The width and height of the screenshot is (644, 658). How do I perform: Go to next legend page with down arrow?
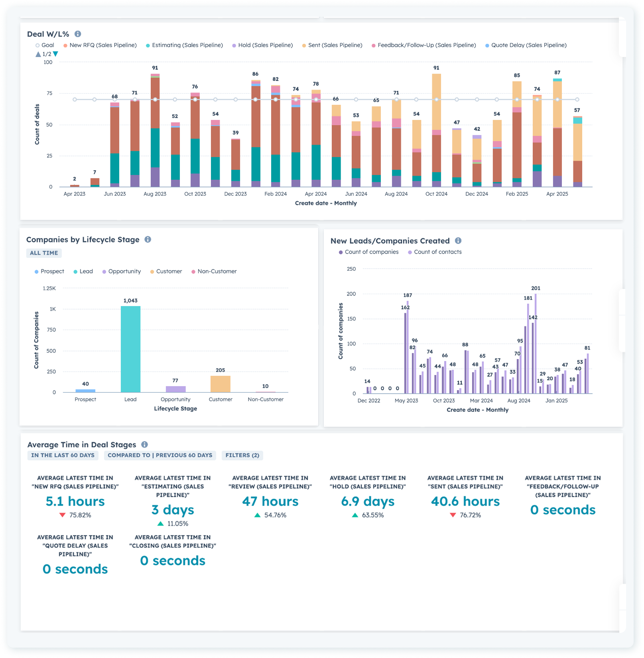[55, 54]
